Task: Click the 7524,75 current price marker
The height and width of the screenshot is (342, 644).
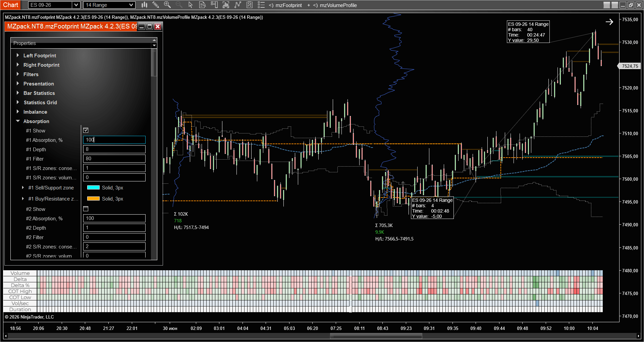Action: tap(630, 66)
